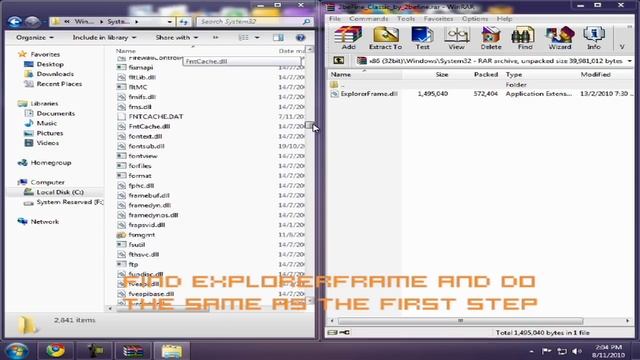
Task: Open the View tool in WinRAR toolbar
Action: pyautogui.click(x=456, y=38)
